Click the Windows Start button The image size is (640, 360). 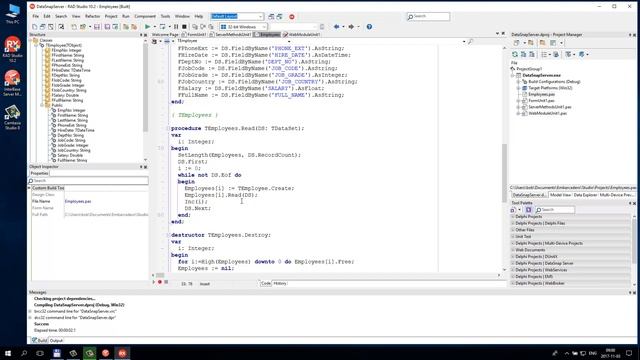(8, 353)
